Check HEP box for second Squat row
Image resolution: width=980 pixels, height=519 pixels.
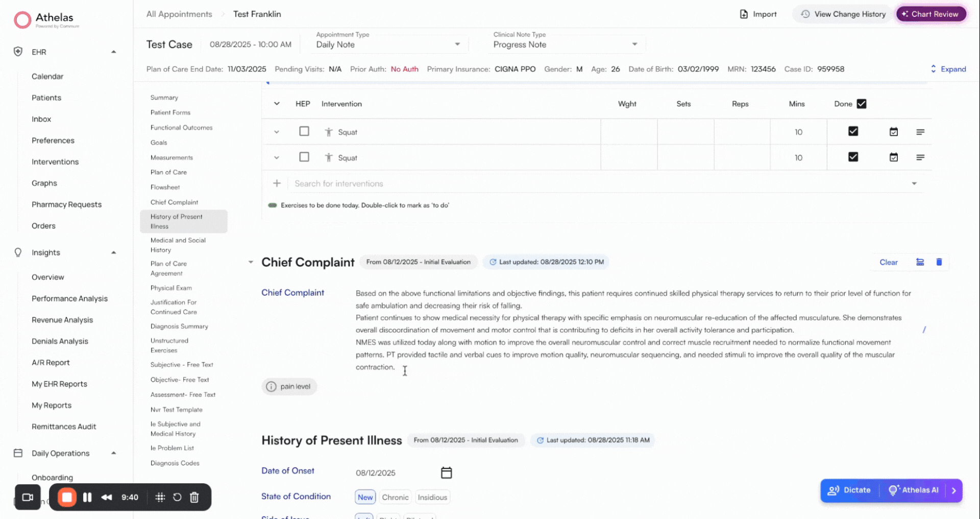click(304, 157)
